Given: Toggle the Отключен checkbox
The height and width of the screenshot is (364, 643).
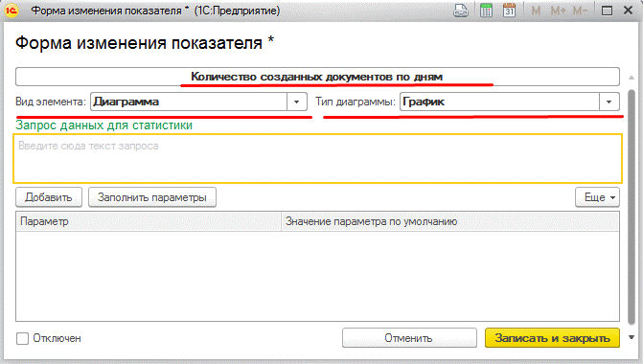Looking at the screenshot, I should coord(22,338).
